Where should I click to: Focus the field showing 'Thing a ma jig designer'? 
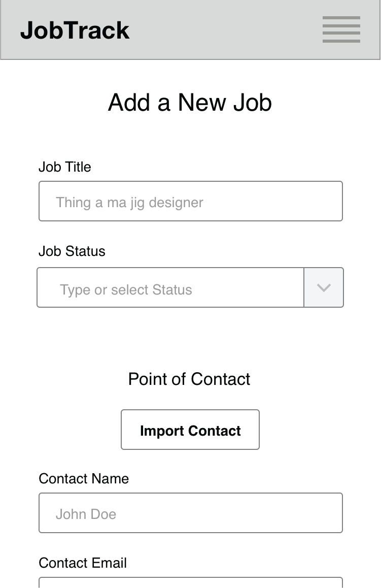point(190,201)
